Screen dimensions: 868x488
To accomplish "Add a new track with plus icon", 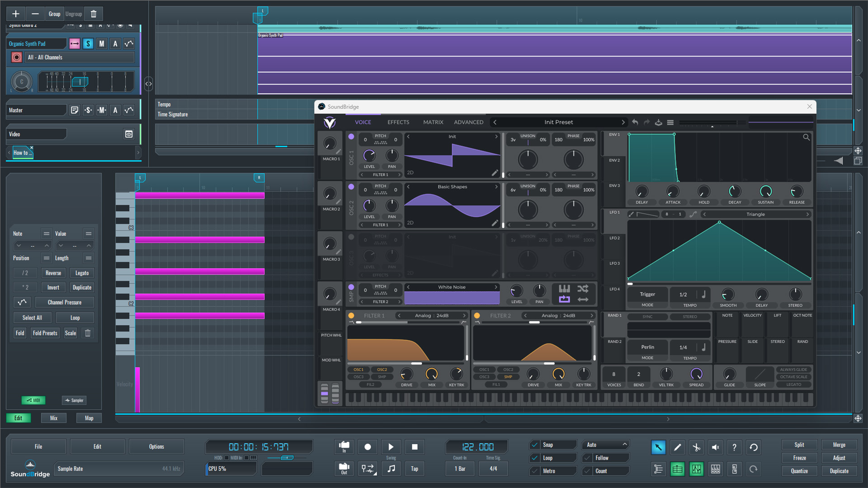I will pyautogui.click(x=16, y=14).
